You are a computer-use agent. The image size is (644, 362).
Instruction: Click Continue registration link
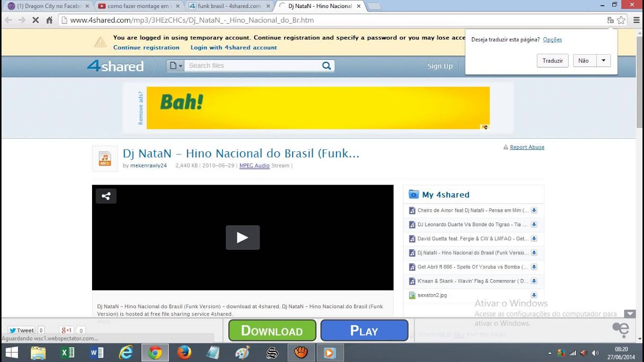click(x=146, y=47)
